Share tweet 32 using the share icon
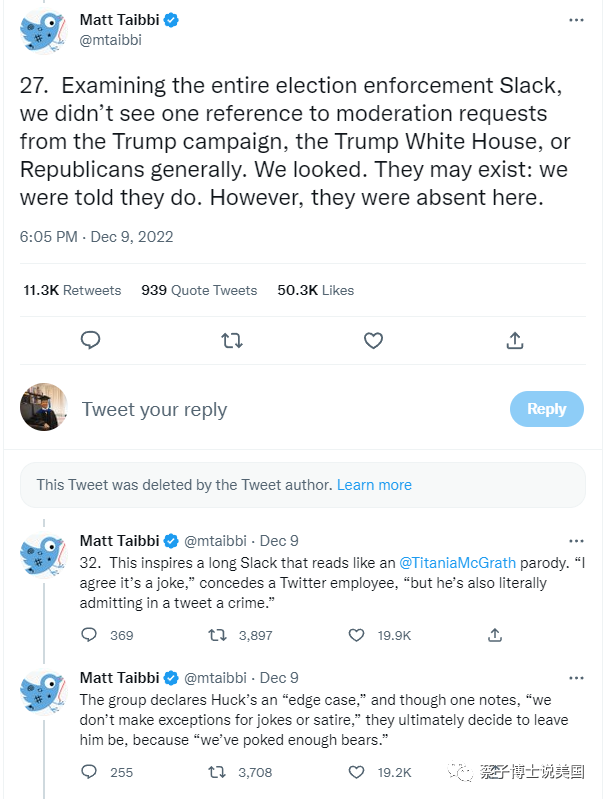The width and height of the screenshot is (604, 799). tap(494, 635)
